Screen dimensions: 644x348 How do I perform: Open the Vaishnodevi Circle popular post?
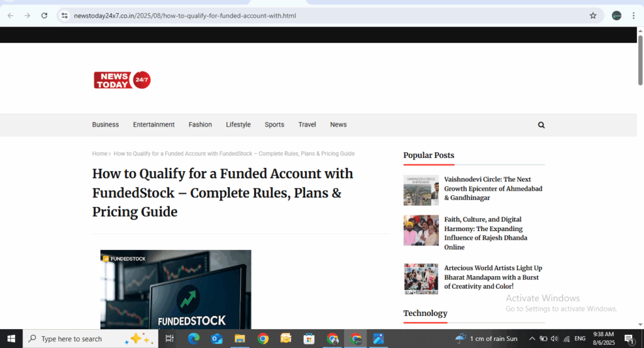tap(492, 188)
